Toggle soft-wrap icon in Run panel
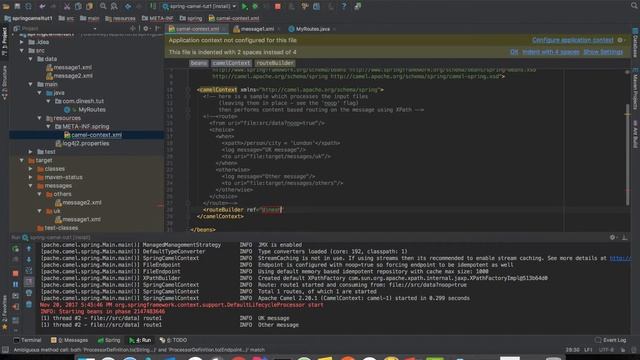This screenshot has width=640, height=360. pyautogui.click(x=29, y=271)
